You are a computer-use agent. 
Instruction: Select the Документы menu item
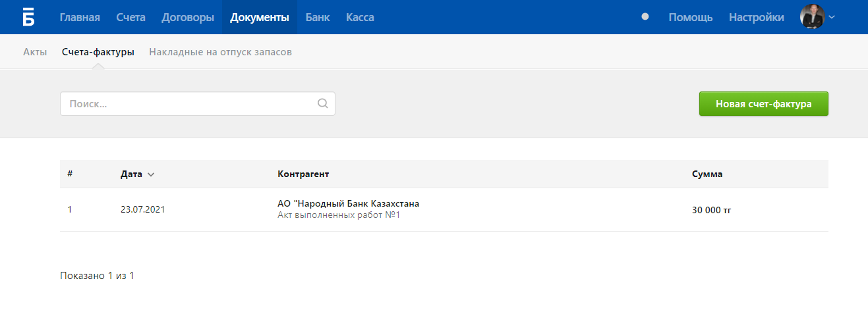[260, 17]
